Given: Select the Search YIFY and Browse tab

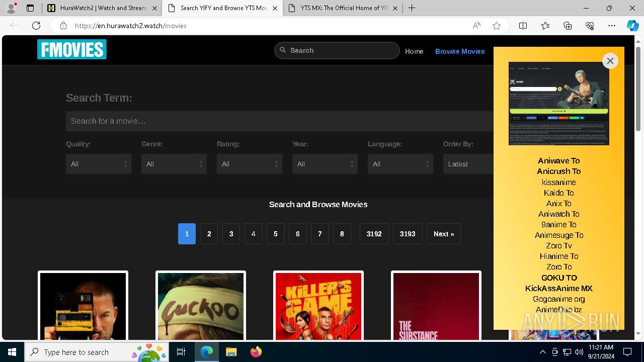Looking at the screenshot, I should coord(222,8).
